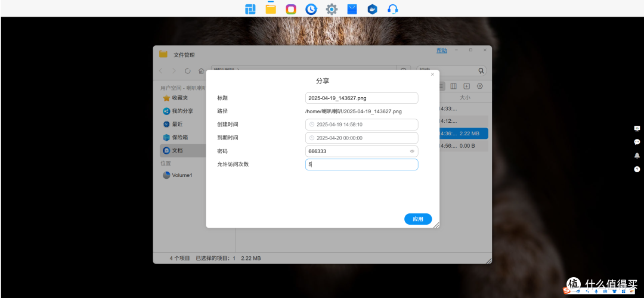
Task: Go back in File Manager navigation
Action: click(x=160, y=70)
